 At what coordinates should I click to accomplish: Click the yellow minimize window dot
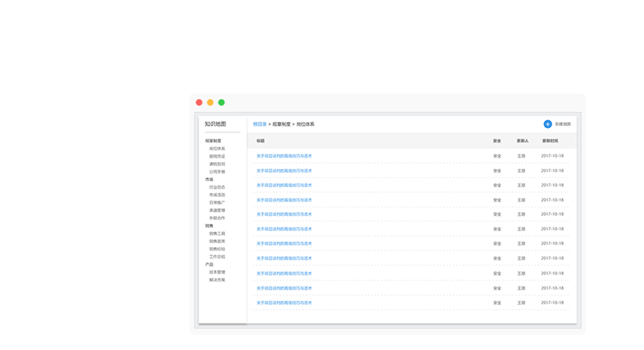[211, 102]
